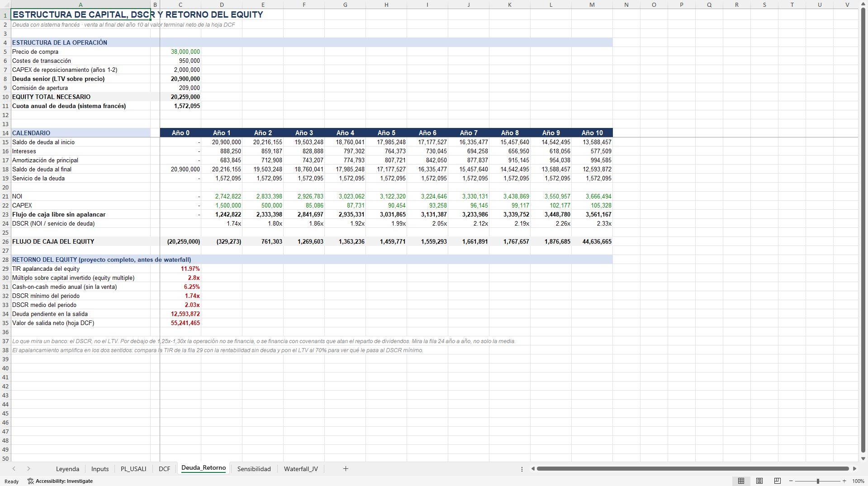The width and height of the screenshot is (868, 486).
Task: Open the DCF sheet tab
Action: [164, 469]
